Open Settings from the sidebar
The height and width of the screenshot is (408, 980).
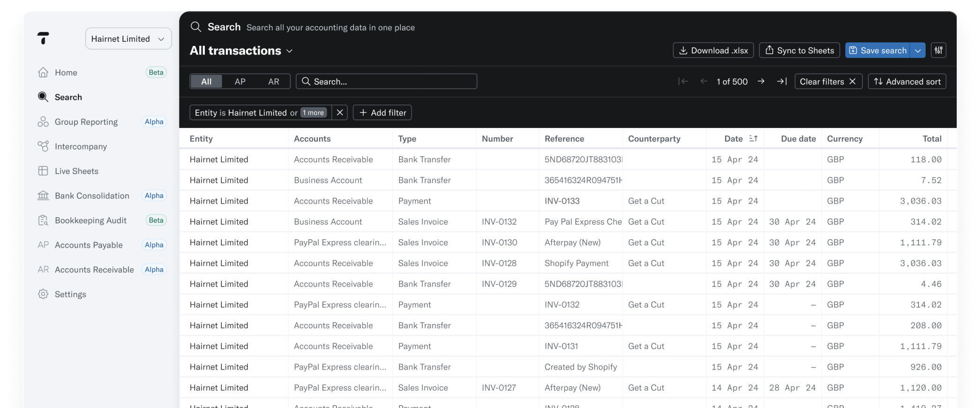70,294
